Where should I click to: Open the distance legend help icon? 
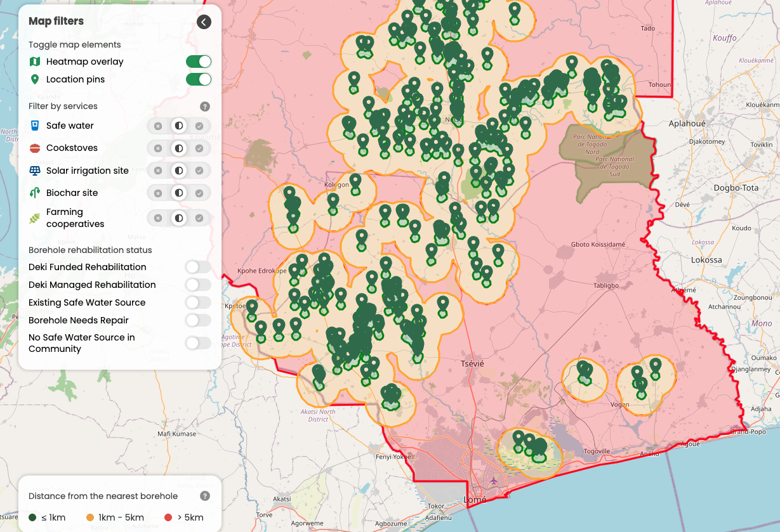(205, 496)
